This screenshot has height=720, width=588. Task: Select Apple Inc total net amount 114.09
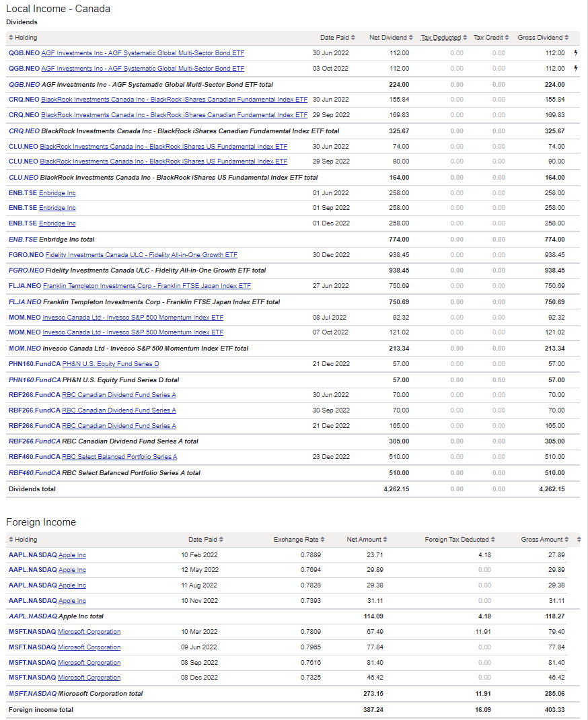[373, 616]
